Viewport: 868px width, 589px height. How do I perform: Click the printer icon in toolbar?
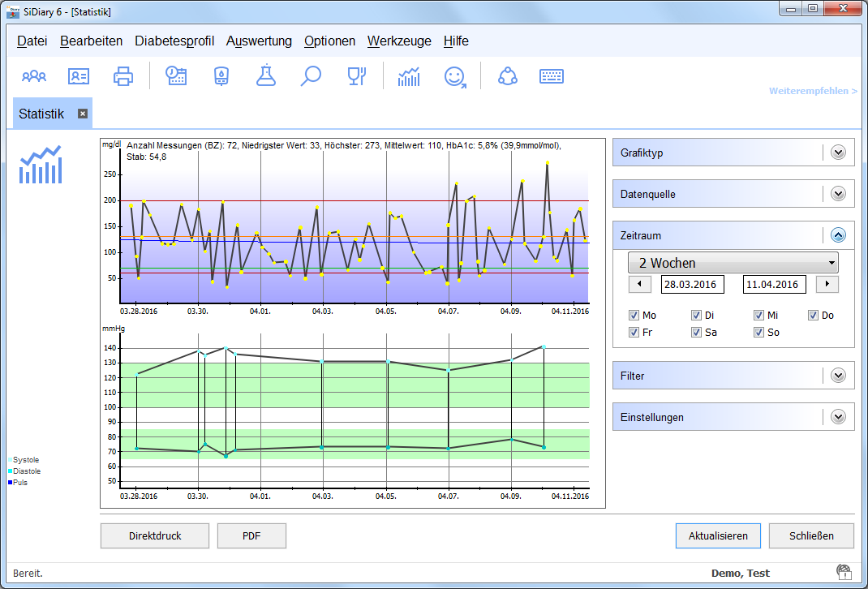pyautogui.click(x=123, y=76)
